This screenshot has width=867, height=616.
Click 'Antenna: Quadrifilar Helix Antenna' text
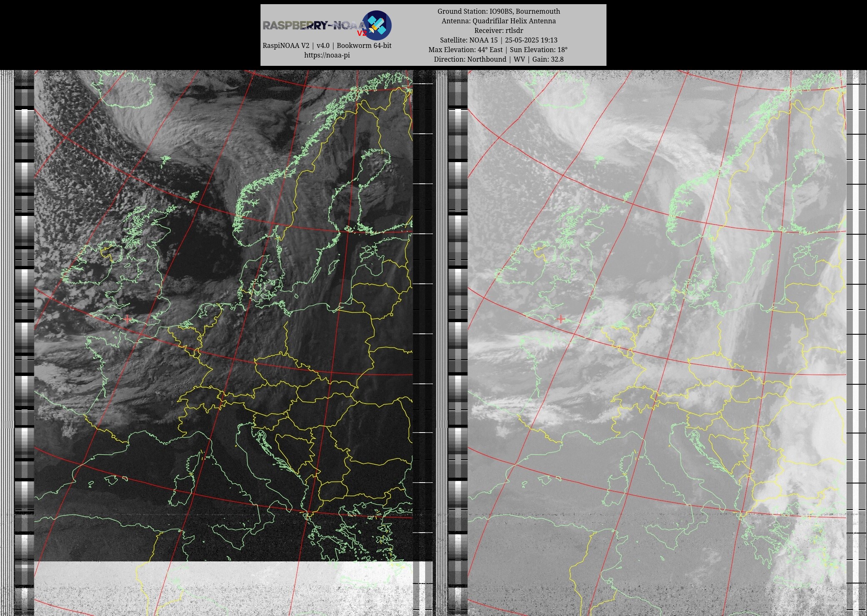(x=499, y=21)
